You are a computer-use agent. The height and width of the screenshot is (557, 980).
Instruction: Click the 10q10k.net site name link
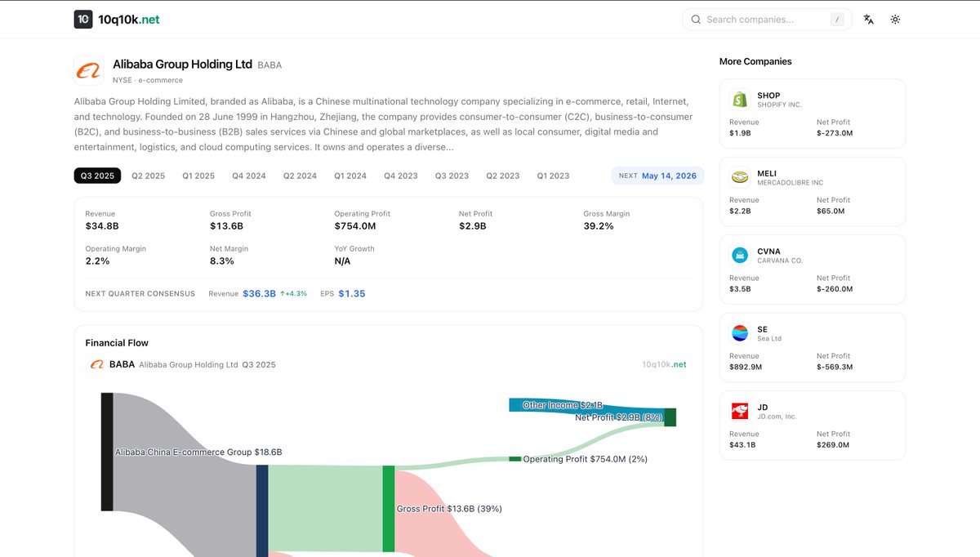[129, 20]
